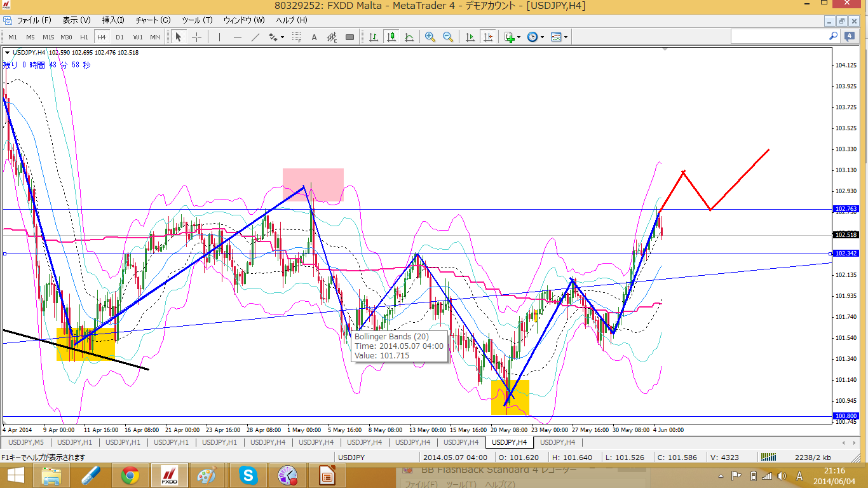This screenshot has width=868, height=488.
Task: Expand the periodicity dropdown arrow
Action: coord(542,37)
